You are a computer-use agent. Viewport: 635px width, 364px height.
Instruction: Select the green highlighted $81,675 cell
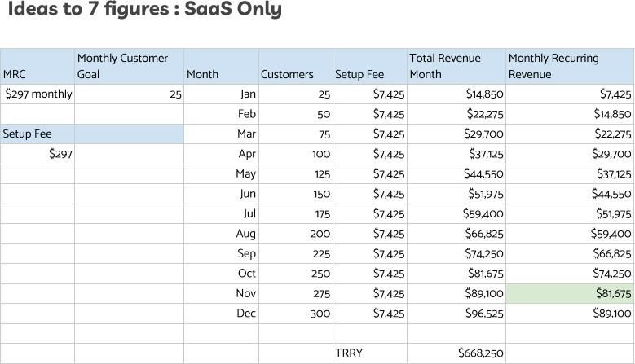click(x=569, y=293)
